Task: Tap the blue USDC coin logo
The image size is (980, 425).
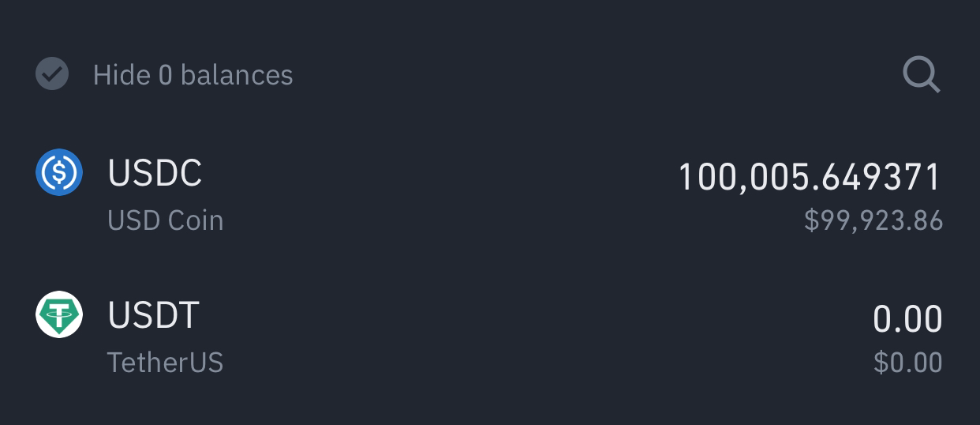Action: click(x=59, y=172)
